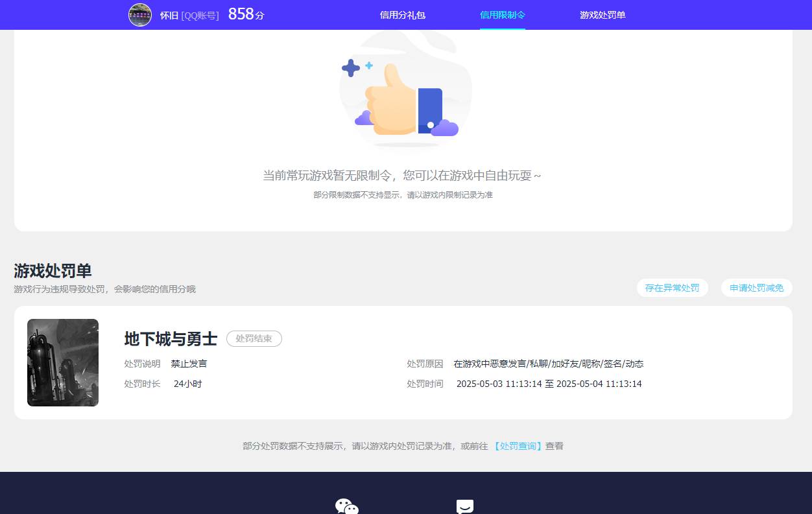Click the 24小时 punishment duration text
The image size is (812, 514).
[x=188, y=384]
